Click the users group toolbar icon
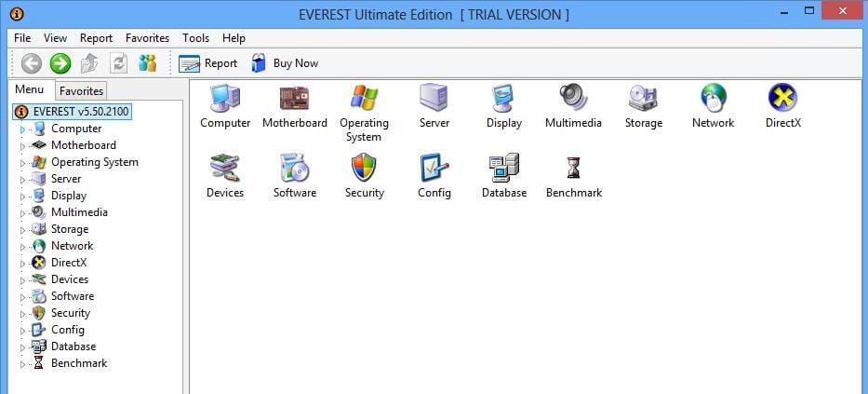 pyautogui.click(x=147, y=63)
